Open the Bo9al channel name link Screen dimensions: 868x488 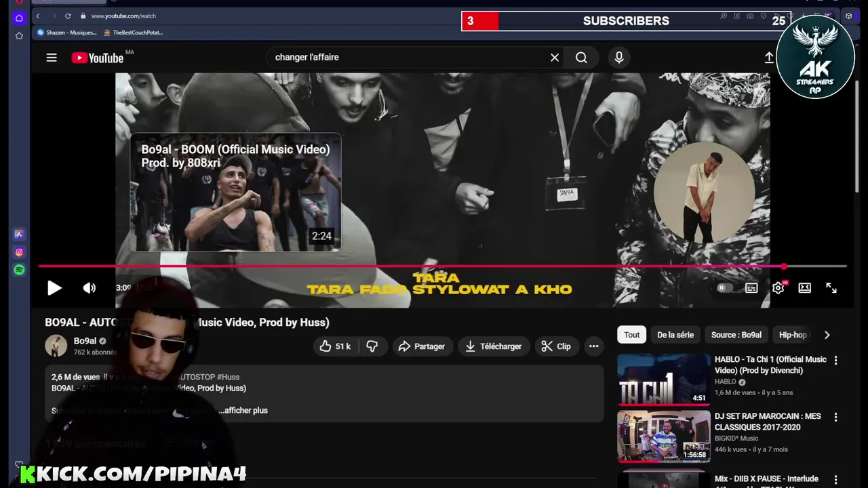click(x=85, y=341)
